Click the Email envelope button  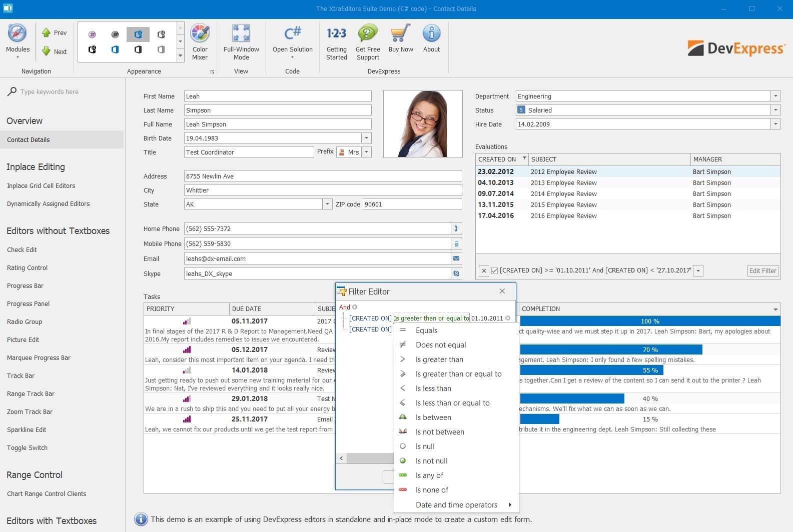456,258
